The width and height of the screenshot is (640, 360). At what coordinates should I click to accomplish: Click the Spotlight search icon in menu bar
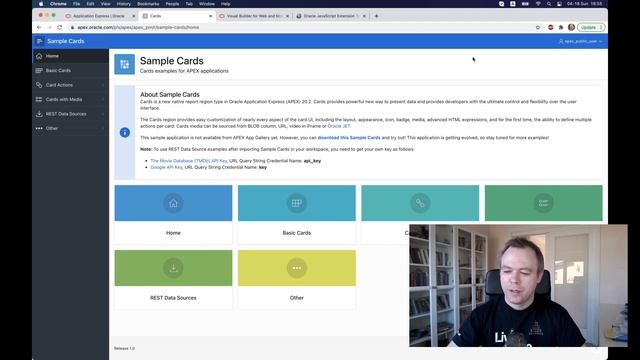(549, 4)
